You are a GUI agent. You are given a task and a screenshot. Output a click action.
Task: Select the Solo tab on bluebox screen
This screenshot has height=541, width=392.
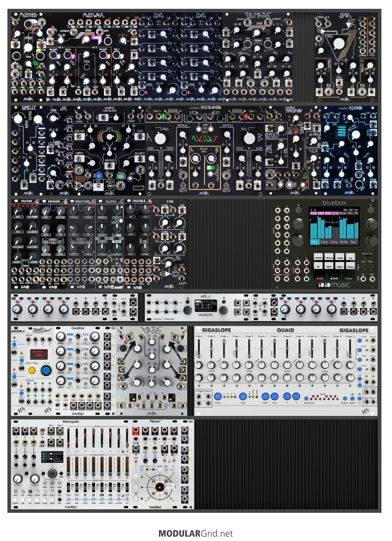(x=334, y=242)
